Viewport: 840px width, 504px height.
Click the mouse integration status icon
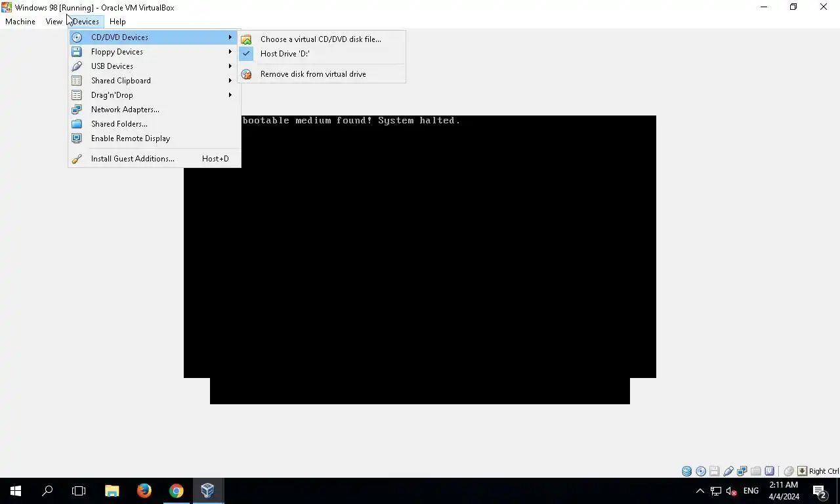coord(789,471)
